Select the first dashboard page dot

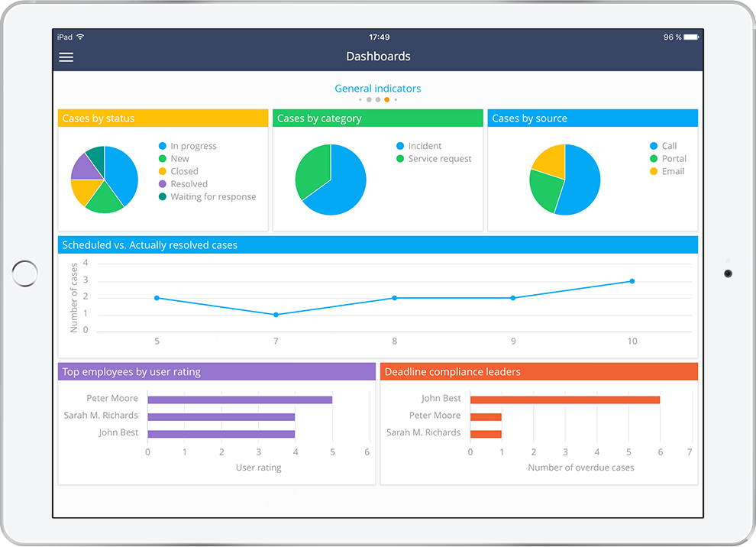pos(360,99)
